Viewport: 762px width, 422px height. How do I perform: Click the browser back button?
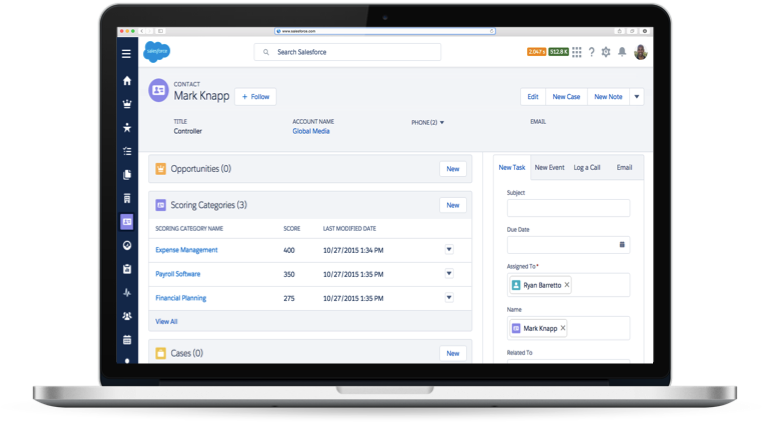(x=142, y=31)
